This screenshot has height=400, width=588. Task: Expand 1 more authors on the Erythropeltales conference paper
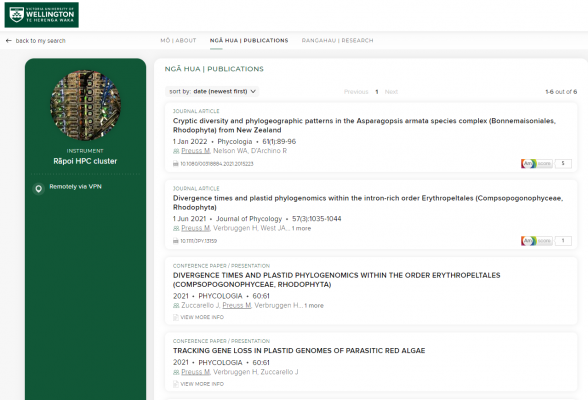click(314, 306)
